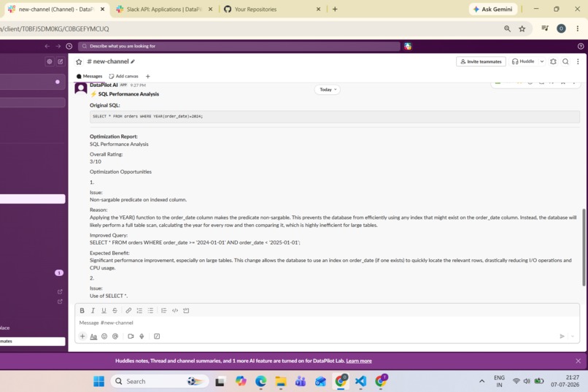Click Invite teammates button
The image size is (588, 392).
(x=481, y=61)
